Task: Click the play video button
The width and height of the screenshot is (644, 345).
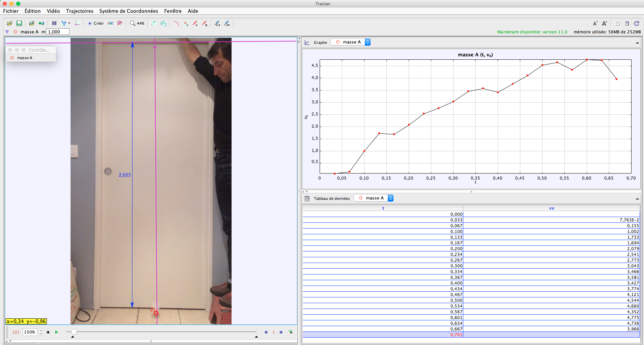Action: click(57, 332)
